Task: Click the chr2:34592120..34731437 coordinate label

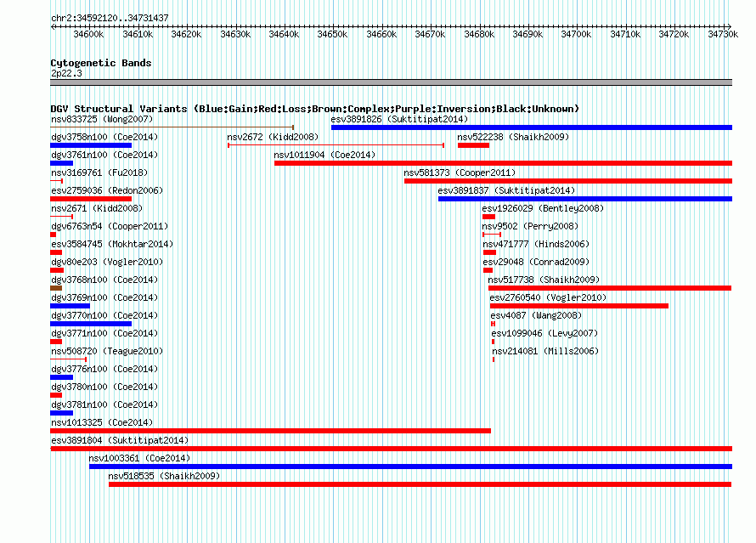Action: (110, 18)
